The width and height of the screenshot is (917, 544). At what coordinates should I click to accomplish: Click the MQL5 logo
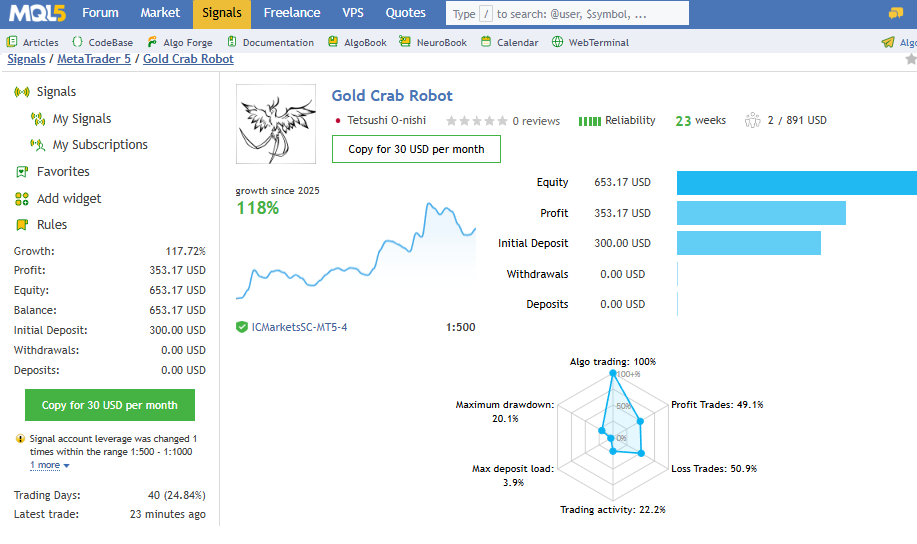coord(39,13)
